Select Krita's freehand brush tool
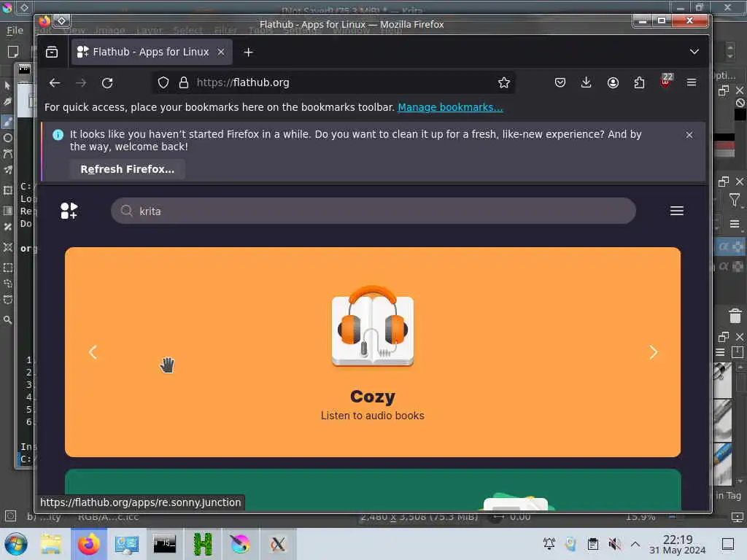The image size is (747, 560). 7,122
